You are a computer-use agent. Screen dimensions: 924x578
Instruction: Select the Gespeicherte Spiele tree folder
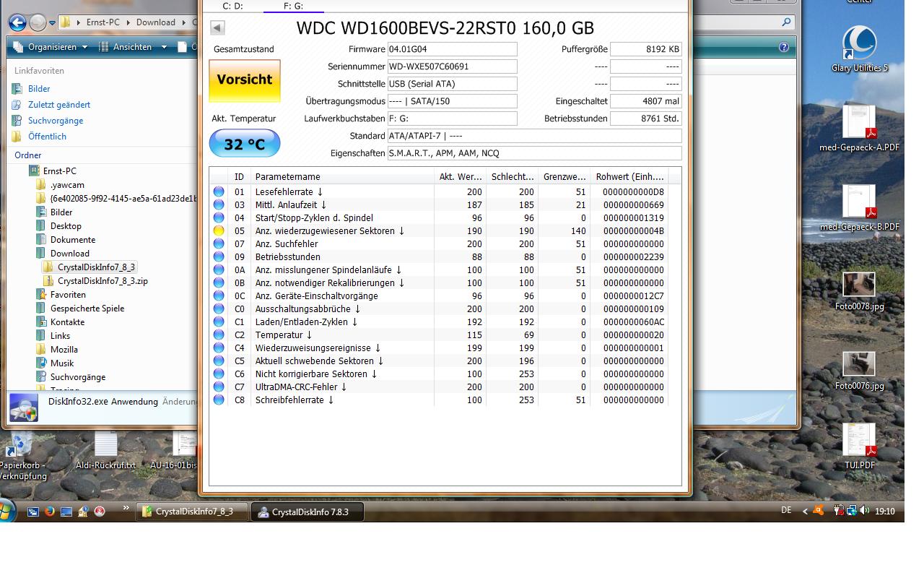click(87, 309)
